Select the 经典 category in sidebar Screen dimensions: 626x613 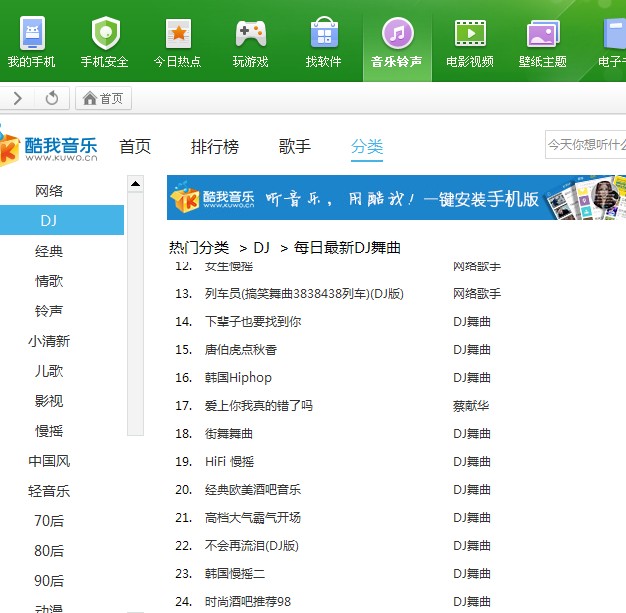click(49, 251)
